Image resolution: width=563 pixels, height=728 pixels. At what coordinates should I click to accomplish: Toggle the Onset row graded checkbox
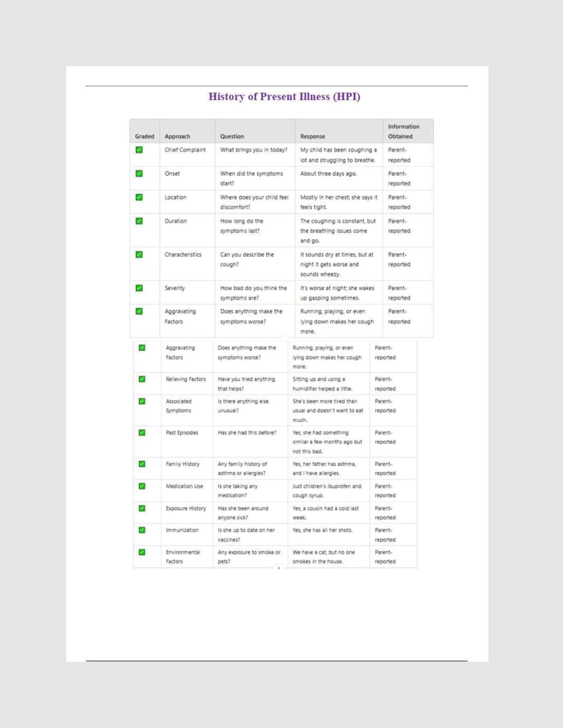(x=139, y=174)
